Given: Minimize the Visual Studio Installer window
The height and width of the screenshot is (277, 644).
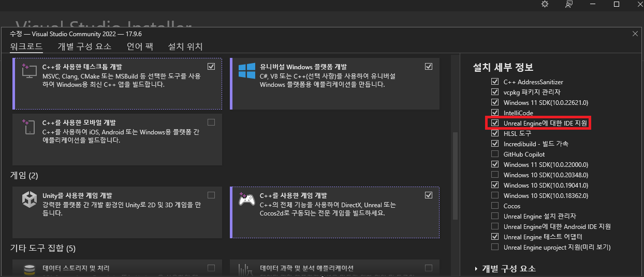Looking at the screenshot, I should [593, 4].
